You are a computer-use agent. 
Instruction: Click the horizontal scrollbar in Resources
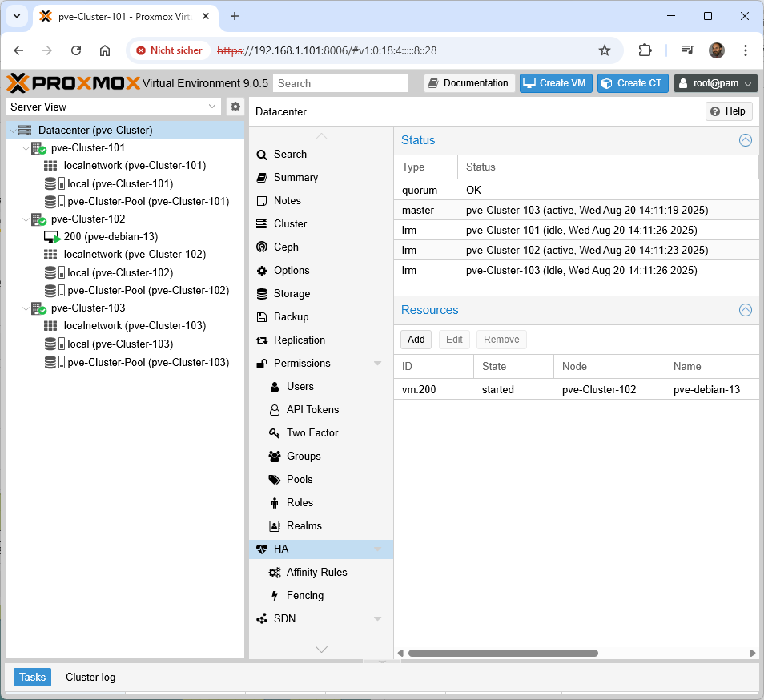(x=503, y=653)
